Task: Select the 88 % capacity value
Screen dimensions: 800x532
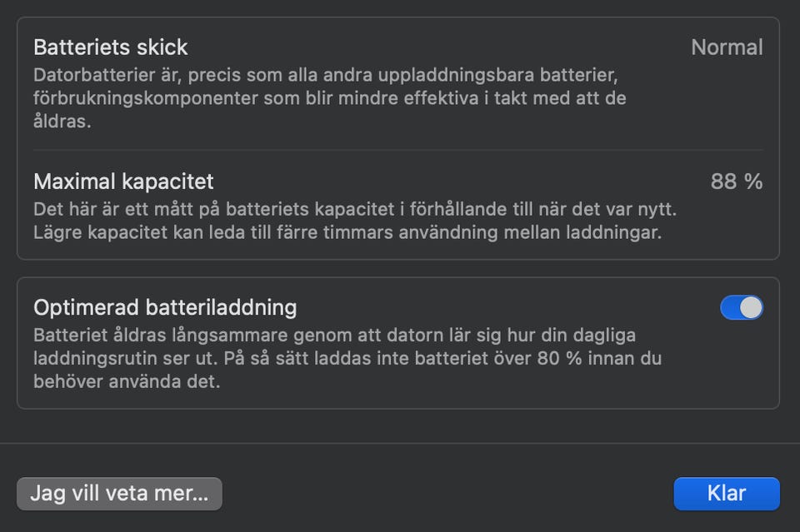Action: [736, 181]
